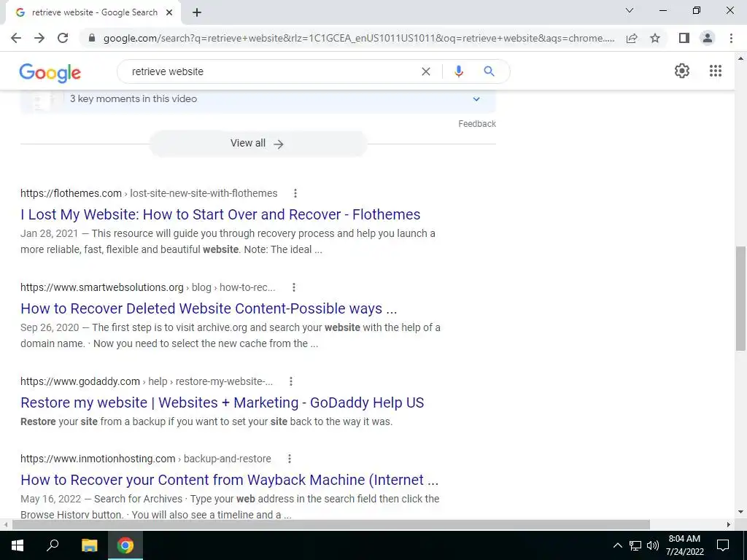This screenshot has height=560, width=747.
Task: Click the smartwebsolutions.org URL breadcrumb
Action: point(147,287)
